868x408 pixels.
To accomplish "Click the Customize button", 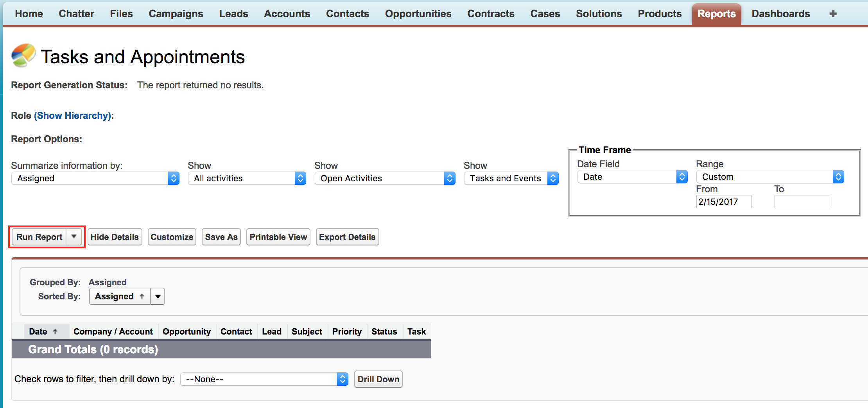I will coord(172,237).
